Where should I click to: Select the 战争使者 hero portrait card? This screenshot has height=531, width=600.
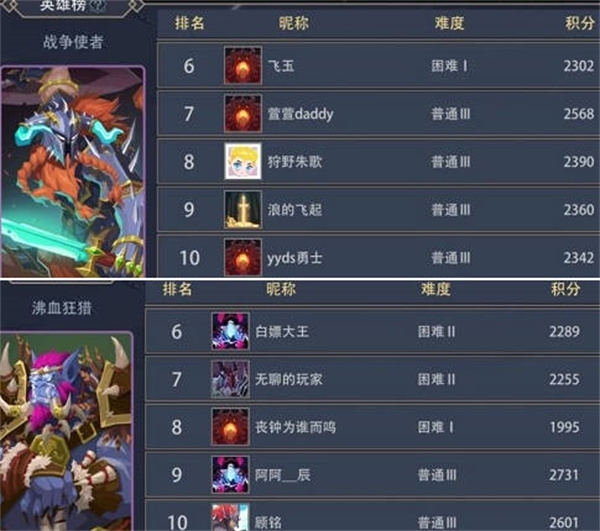pos(73,171)
